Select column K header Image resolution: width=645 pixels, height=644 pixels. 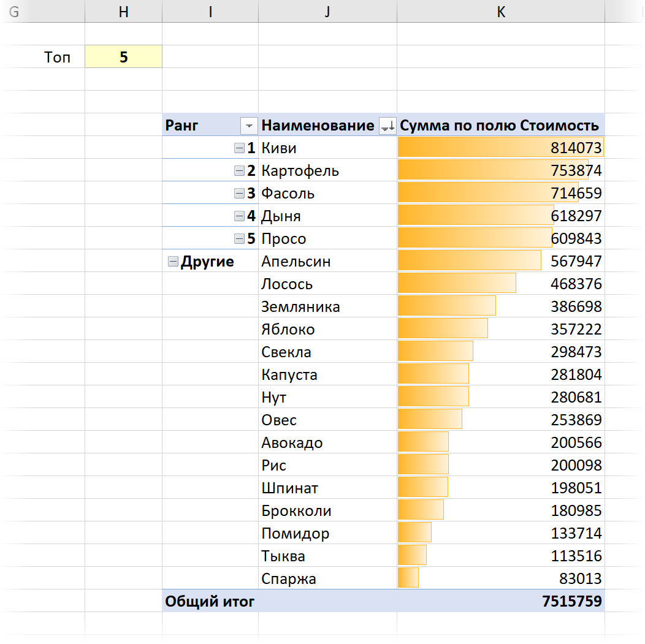click(x=500, y=12)
